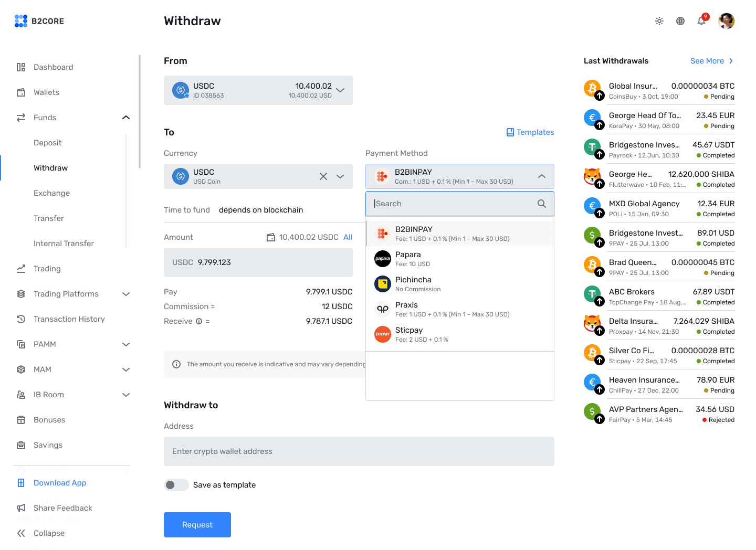Screen dimensions: 756x550
Task: Select the Pichincha payment method
Action: 460,284
